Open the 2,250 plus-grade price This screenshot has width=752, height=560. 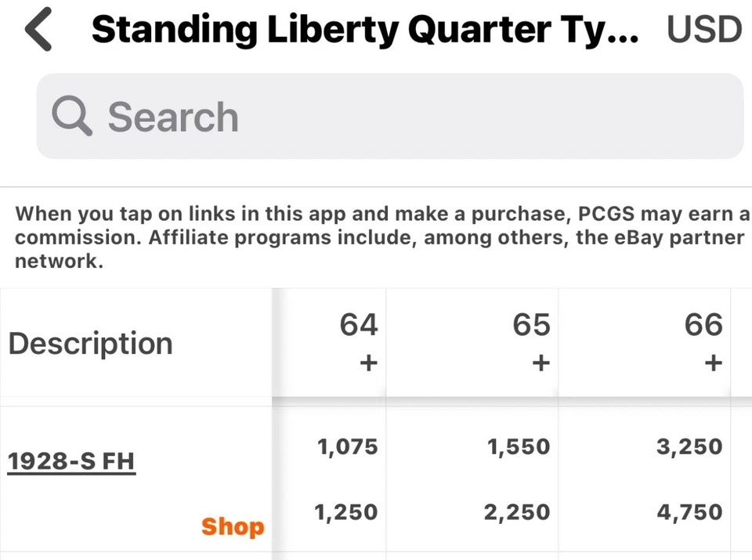point(517,512)
